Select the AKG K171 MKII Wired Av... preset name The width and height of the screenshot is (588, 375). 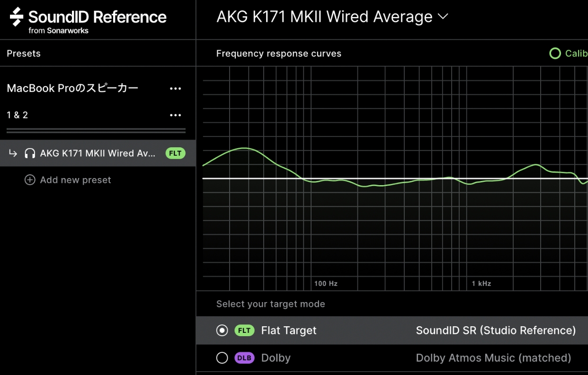[98, 153]
